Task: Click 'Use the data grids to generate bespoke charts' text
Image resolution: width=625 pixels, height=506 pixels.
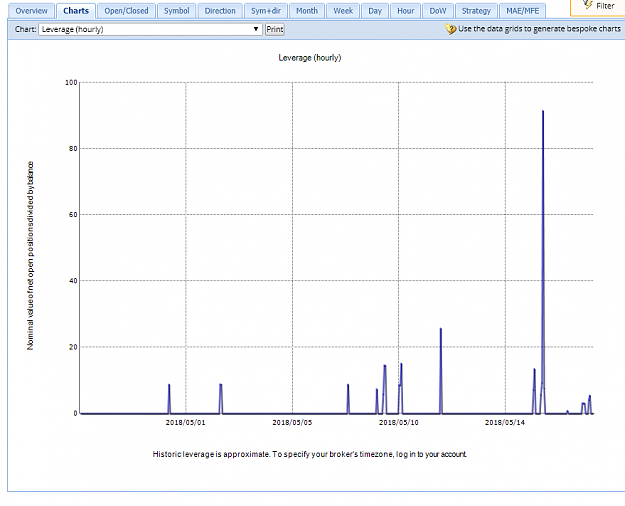Action: [x=539, y=29]
